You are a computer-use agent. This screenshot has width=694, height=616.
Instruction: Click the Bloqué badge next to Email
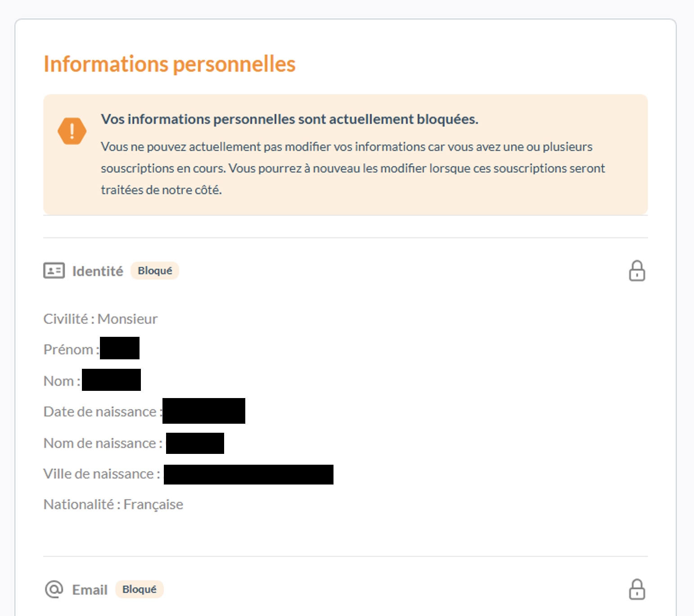(x=140, y=589)
